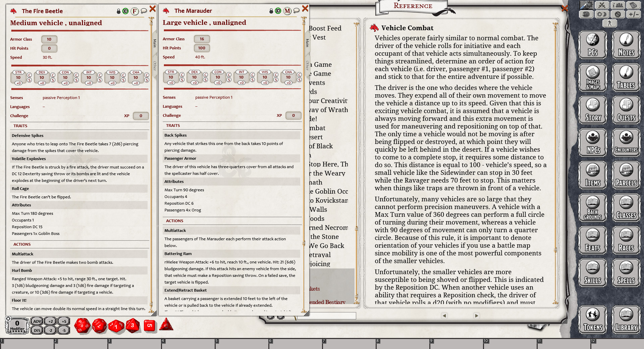Screen dimensions: 644x349
Task: Toggle ID visibility on The Fire Beetle
Action: pyautogui.click(x=125, y=10)
